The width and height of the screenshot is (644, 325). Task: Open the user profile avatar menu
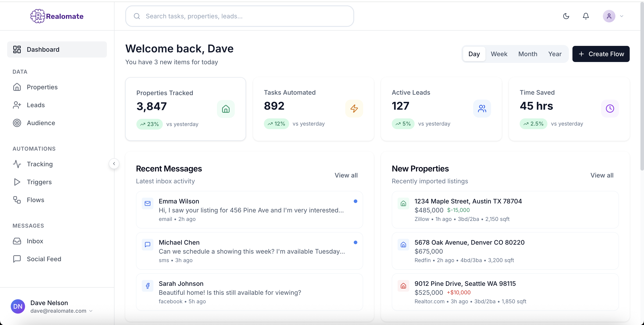(609, 16)
